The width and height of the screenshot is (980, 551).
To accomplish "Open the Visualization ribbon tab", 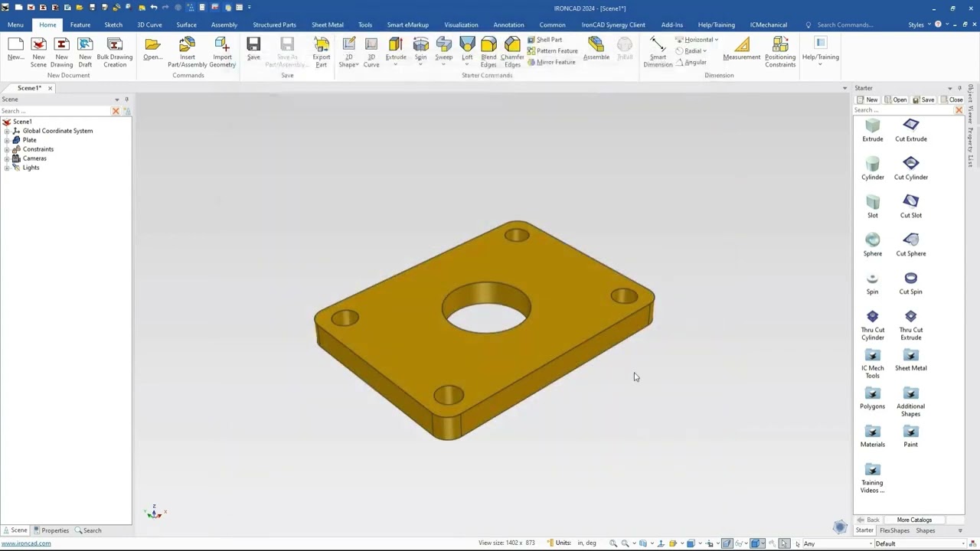I will pyautogui.click(x=461, y=24).
